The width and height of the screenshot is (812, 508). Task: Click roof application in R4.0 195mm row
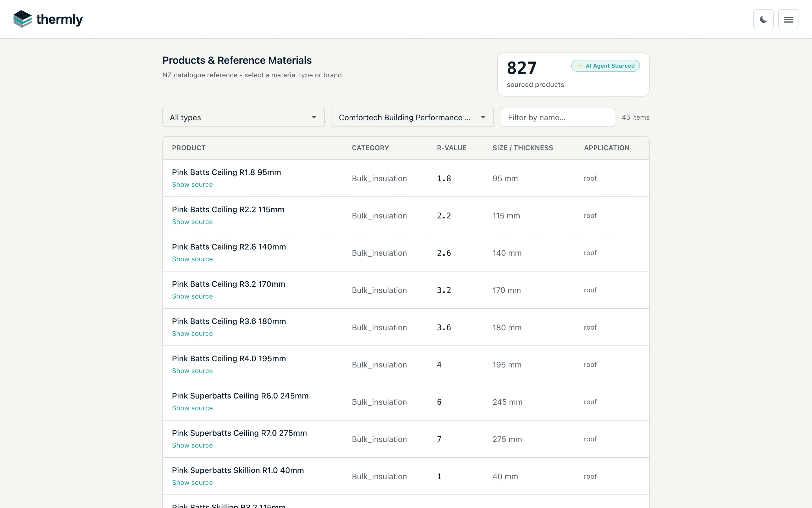(590, 365)
